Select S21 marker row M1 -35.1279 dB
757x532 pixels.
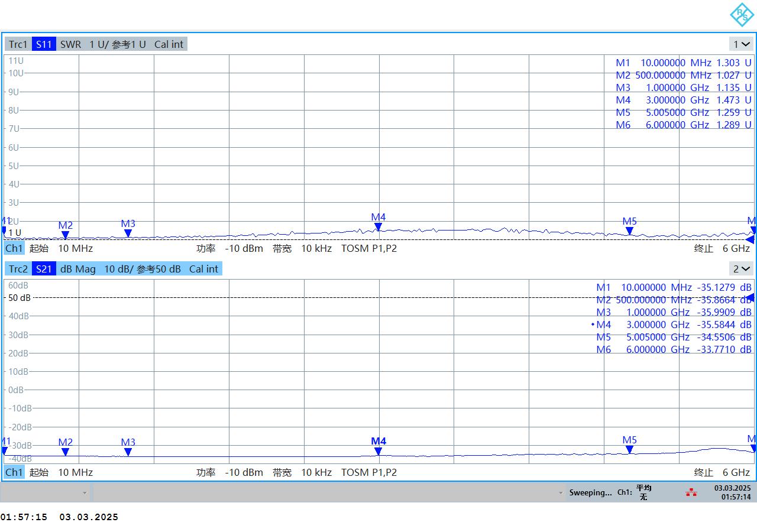click(x=674, y=287)
